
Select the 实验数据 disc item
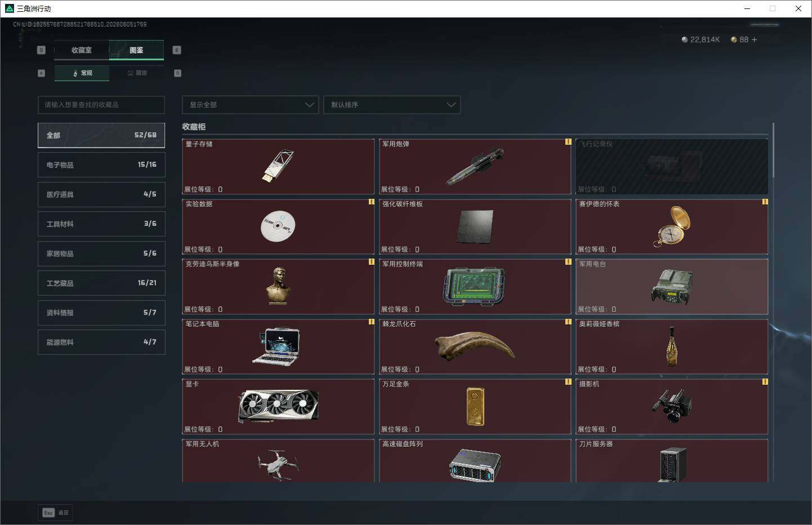pyautogui.click(x=278, y=226)
